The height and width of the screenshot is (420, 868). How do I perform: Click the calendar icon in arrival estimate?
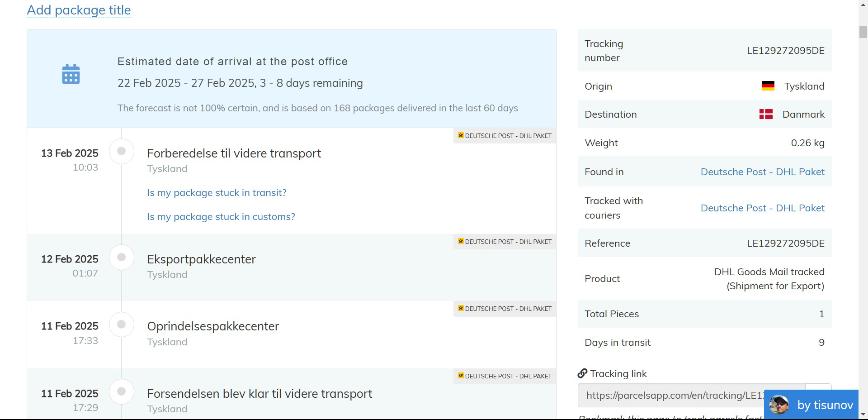71,74
